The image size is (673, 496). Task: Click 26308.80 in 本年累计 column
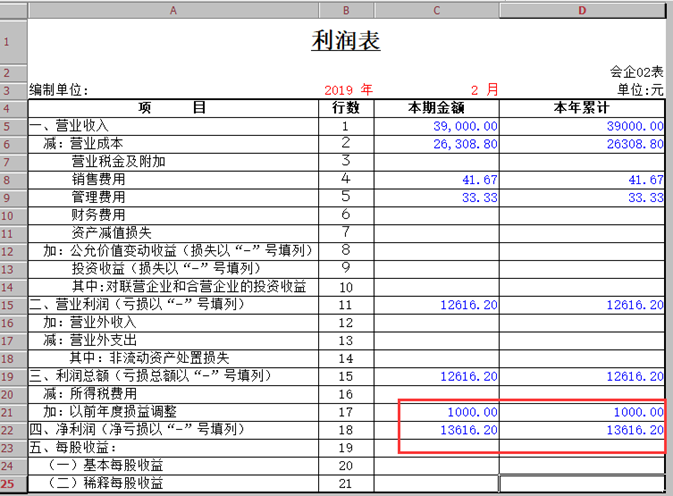(635, 144)
